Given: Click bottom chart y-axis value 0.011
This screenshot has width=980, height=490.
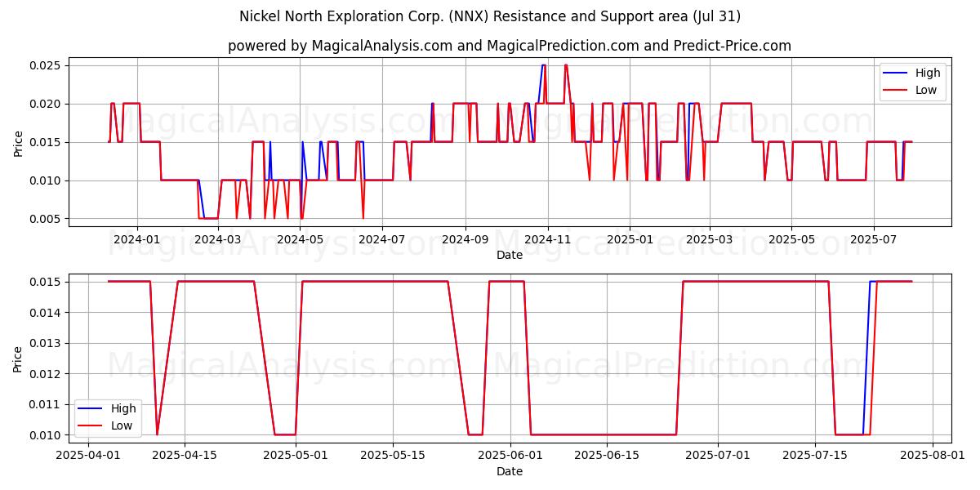Looking at the screenshot, I should pyautogui.click(x=47, y=404).
